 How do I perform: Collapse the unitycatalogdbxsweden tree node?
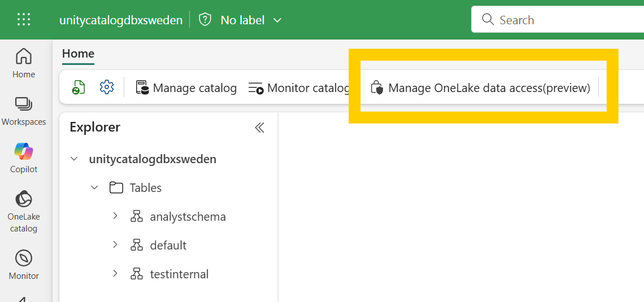tap(74, 159)
